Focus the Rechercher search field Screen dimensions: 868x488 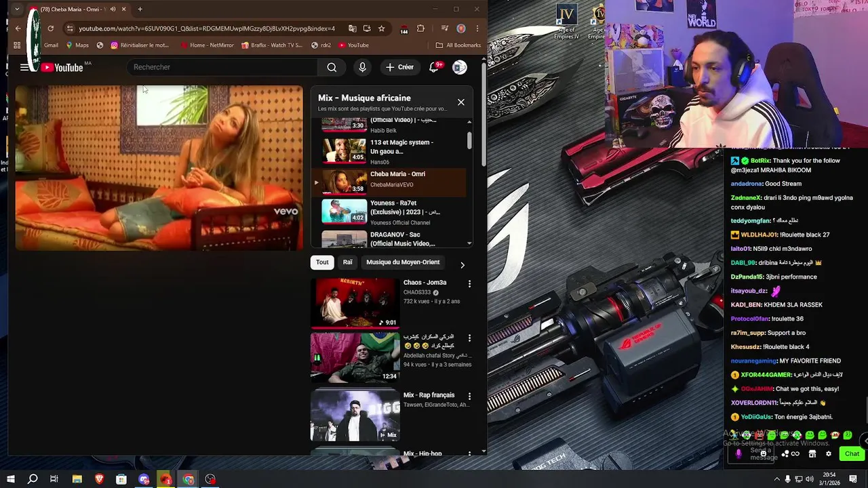click(222, 67)
